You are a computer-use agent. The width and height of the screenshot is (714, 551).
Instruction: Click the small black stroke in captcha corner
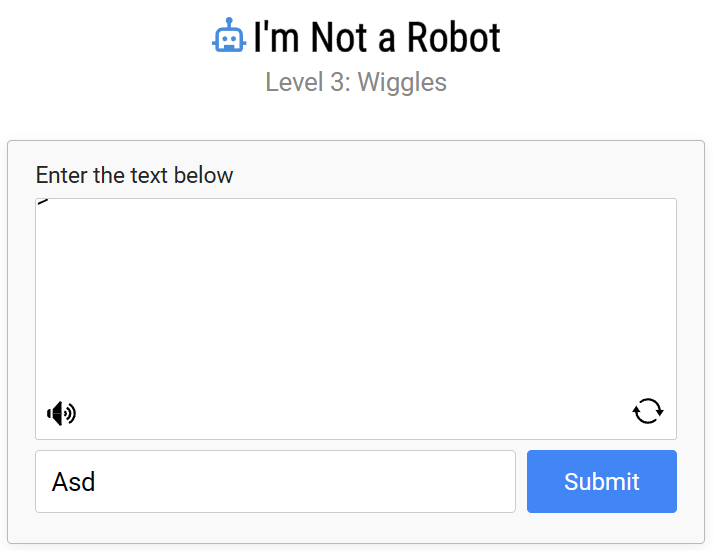(x=43, y=202)
